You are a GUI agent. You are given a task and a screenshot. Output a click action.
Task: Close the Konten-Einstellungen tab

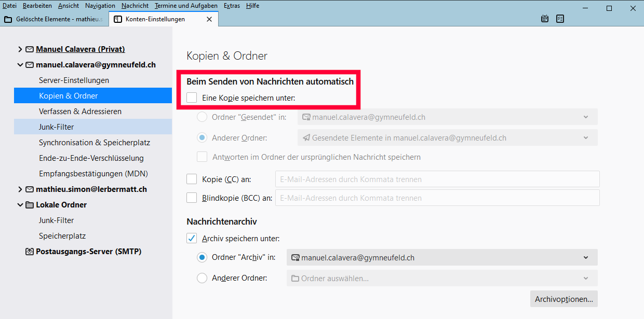click(209, 19)
